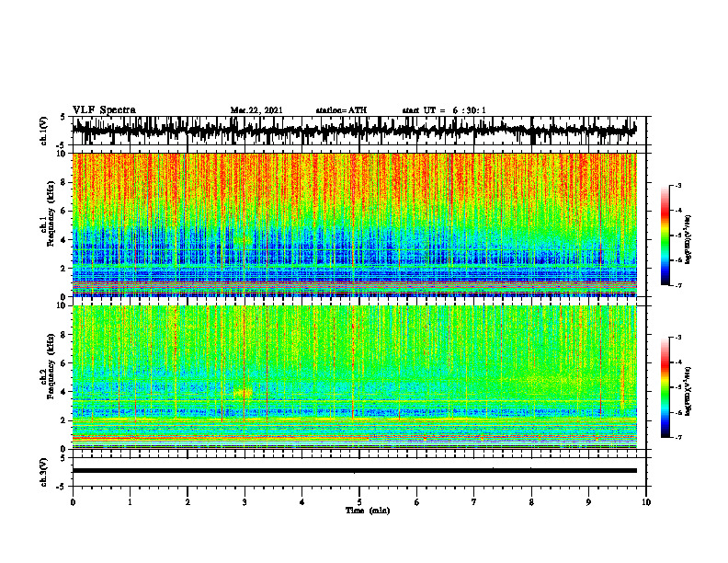The image size is (728, 563).
Task: Click the "ch.2 Frequency (kHz)" axis label
Action: tap(48, 366)
